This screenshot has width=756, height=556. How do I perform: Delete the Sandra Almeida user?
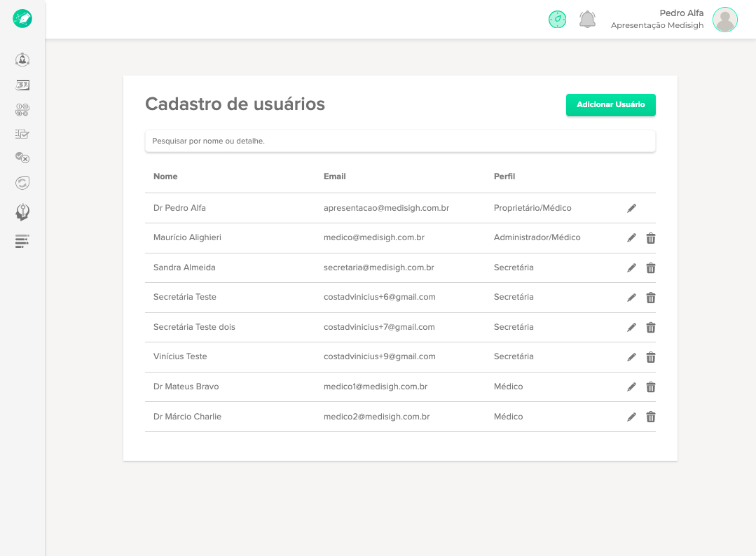[x=651, y=268]
